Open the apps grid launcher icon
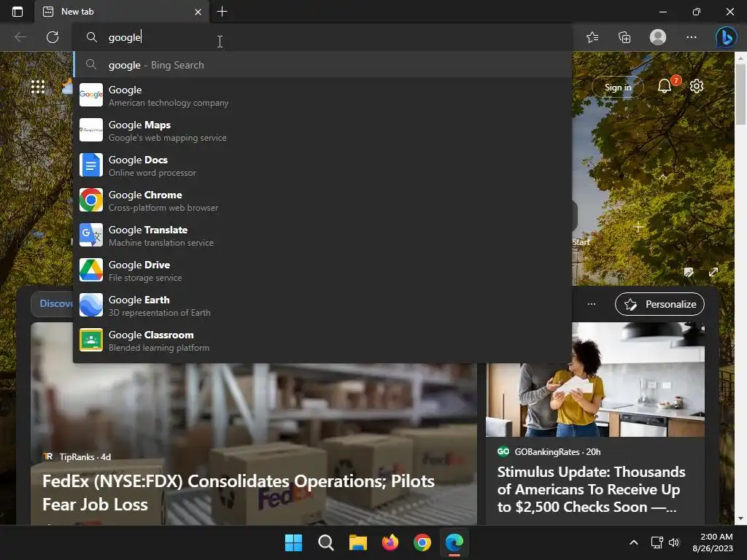The image size is (747, 560). pos(38,87)
